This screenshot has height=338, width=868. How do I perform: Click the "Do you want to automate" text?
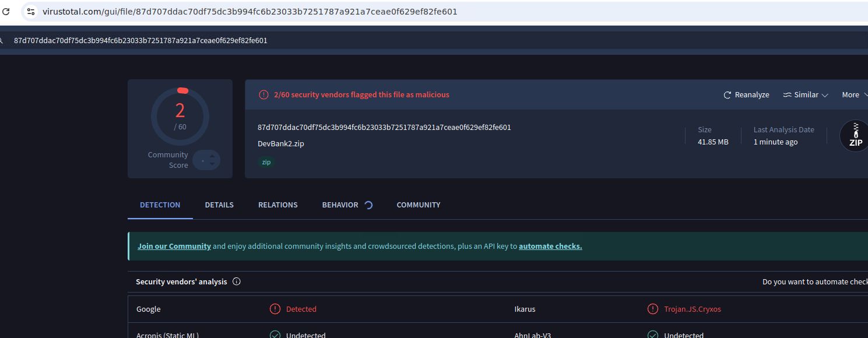pos(815,281)
